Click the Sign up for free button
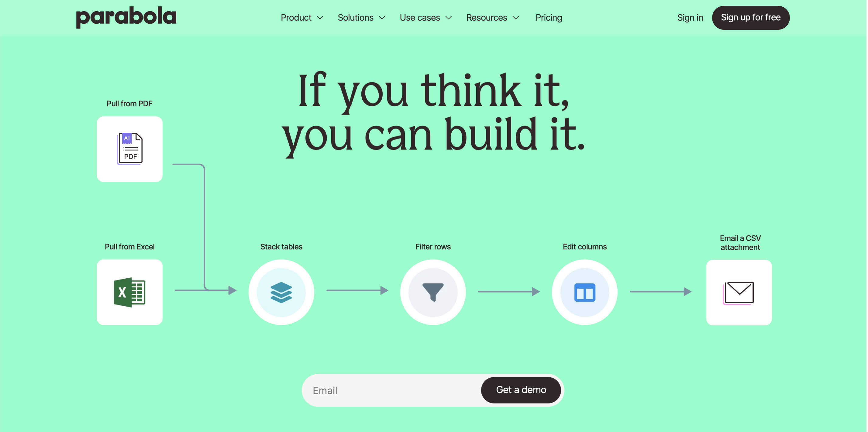This screenshot has height=432, width=868. pyautogui.click(x=751, y=17)
